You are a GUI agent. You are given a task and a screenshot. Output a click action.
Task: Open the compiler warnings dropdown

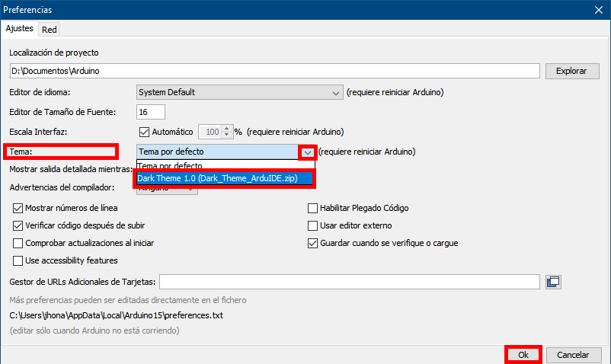tap(167, 189)
